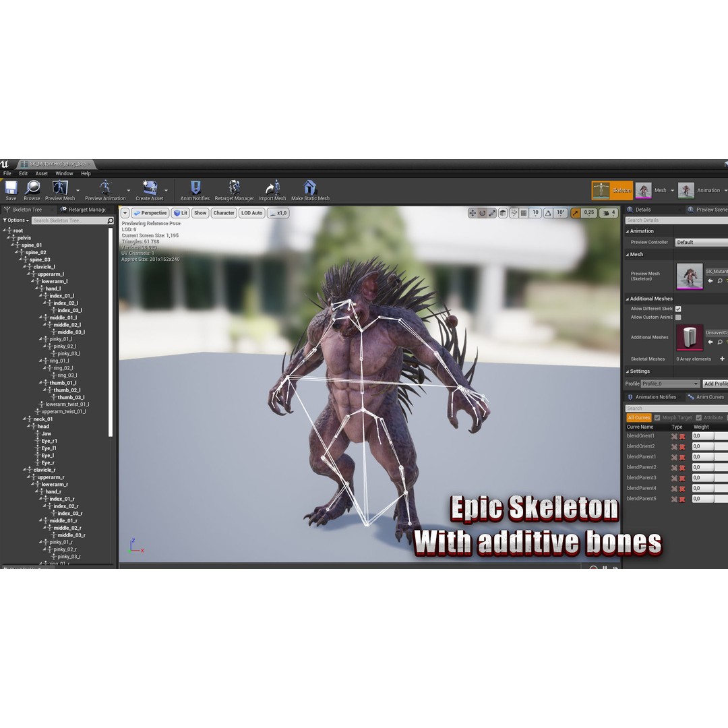This screenshot has width=728, height=728.
Task: Click grey type icon for blendParent3
Action: point(674,478)
